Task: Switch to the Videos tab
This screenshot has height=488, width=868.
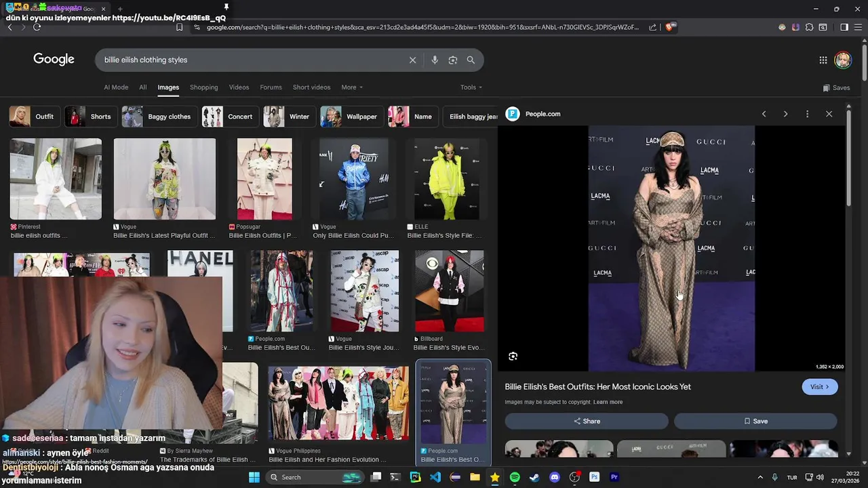Action: tap(239, 87)
